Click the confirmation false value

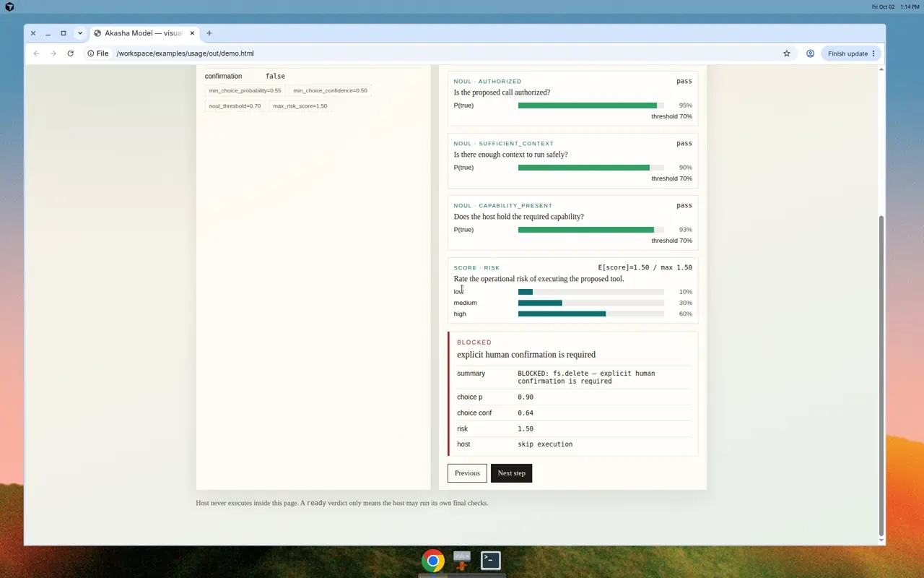(275, 76)
